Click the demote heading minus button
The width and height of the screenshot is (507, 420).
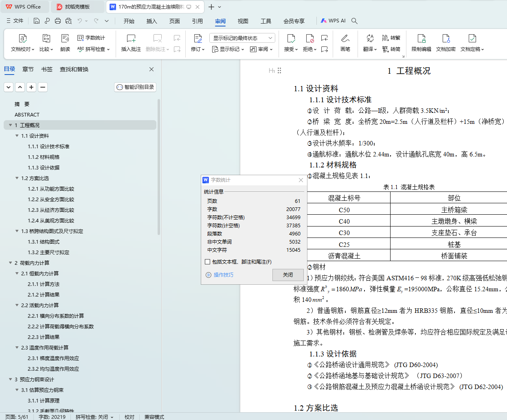pyautogui.click(x=43, y=87)
